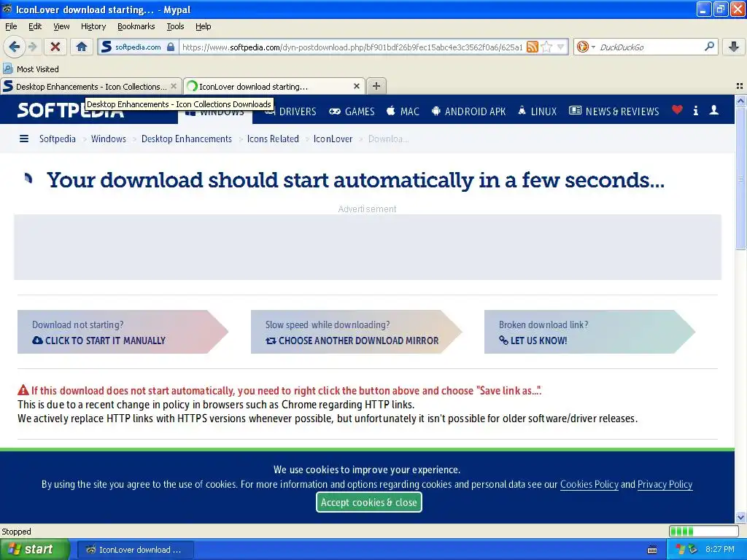Click the magnifier search icon in search box
The image size is (747, 560).
[709, 46]
